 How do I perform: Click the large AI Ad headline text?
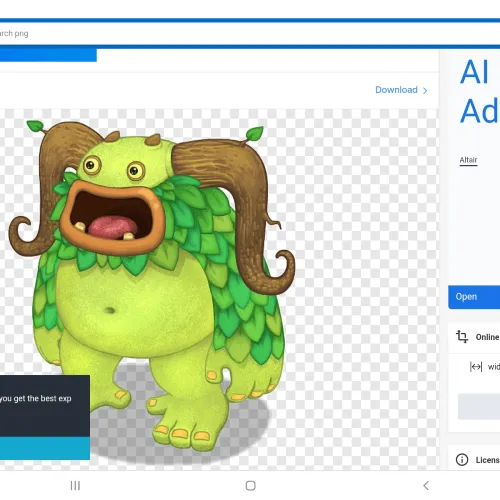click(x=479, y=91)
